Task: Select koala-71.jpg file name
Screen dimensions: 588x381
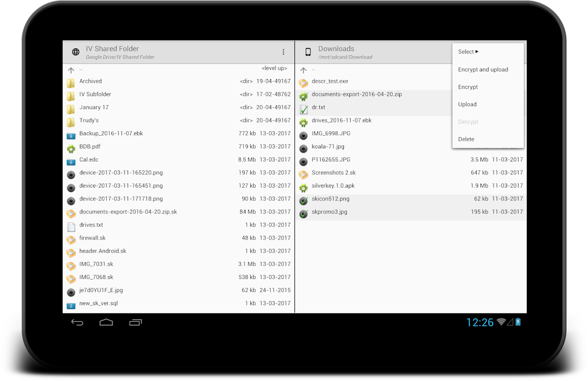Action: point(328,146)
